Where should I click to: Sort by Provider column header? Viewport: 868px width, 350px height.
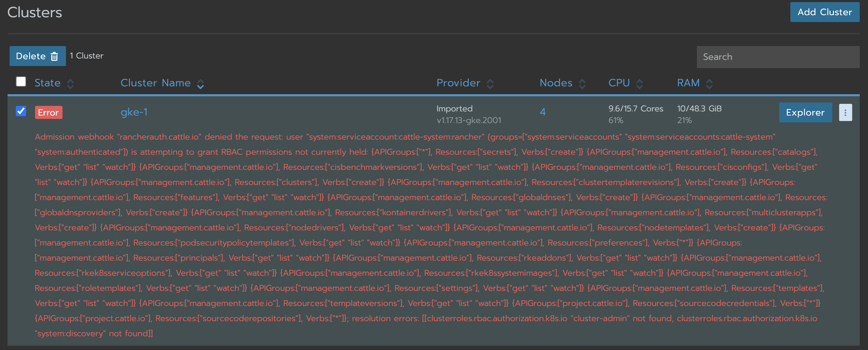(x=465, y=83)
